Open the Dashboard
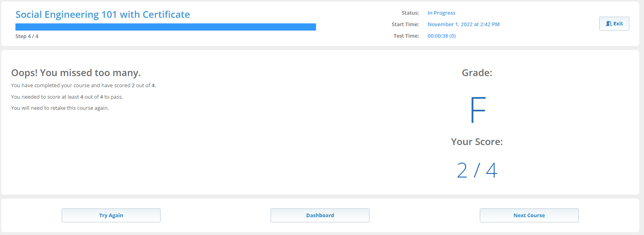 (320, 215)
